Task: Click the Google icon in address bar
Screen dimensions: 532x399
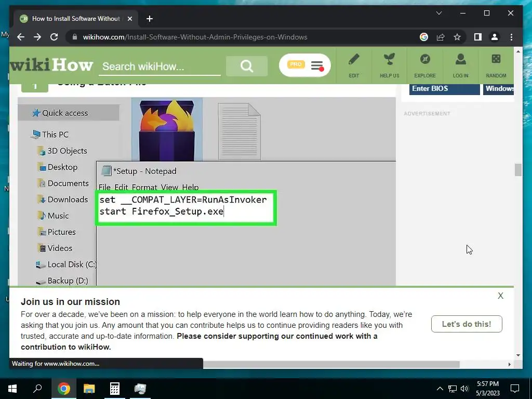Action: [424, 37]
